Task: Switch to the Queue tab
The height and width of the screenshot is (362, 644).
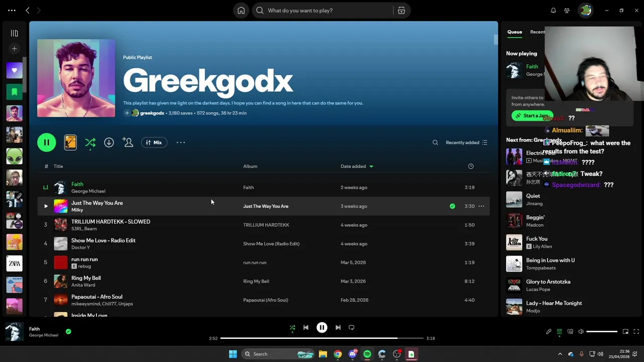Action: pyautogui.click(x=514, y=32)
